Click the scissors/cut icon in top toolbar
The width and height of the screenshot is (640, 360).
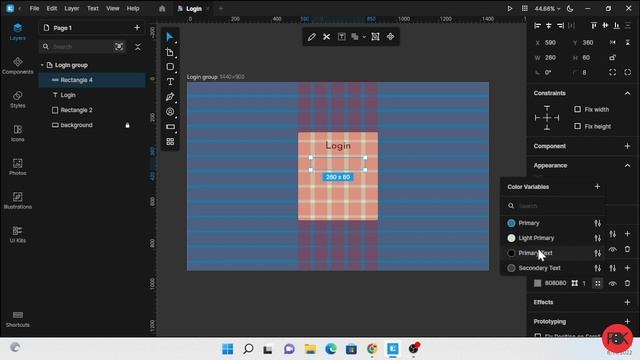(327, 37)
